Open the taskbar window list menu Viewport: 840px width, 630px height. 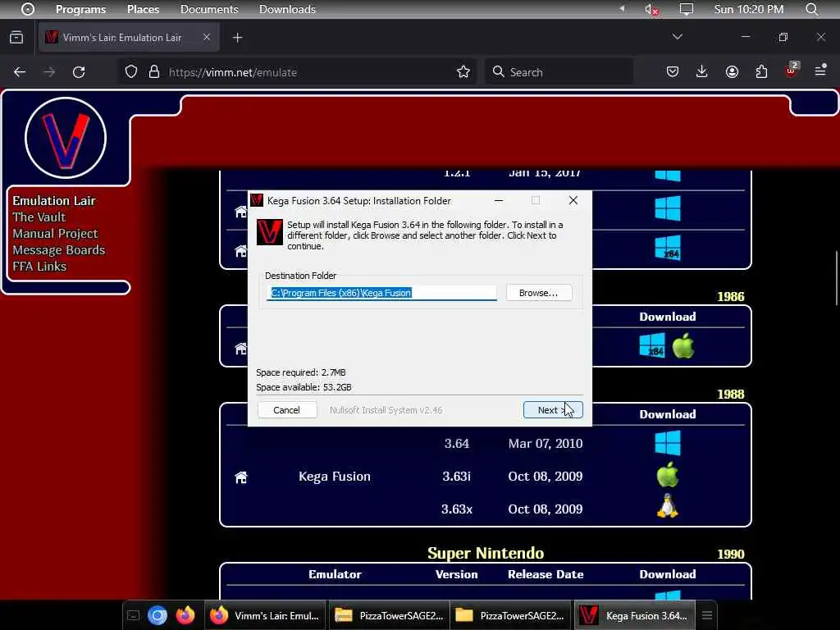click(707, 615)
